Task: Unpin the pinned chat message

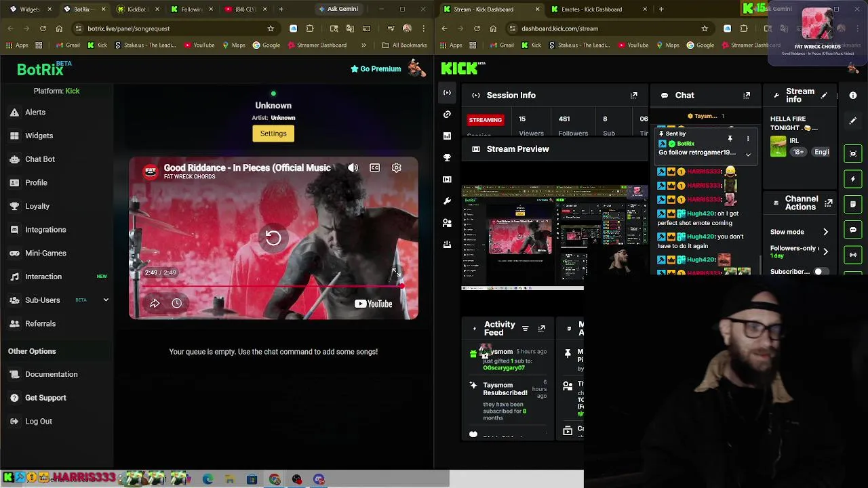Action: coord(730,139)
